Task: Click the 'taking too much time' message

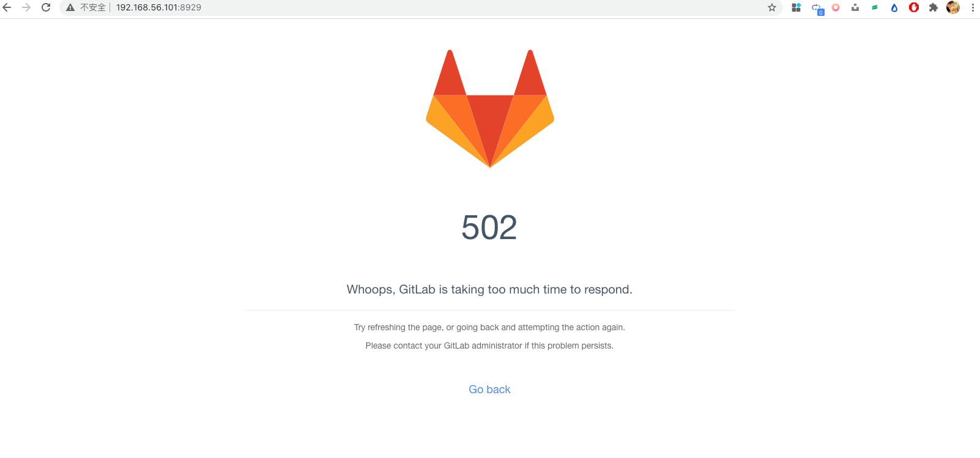Action: 489,289
